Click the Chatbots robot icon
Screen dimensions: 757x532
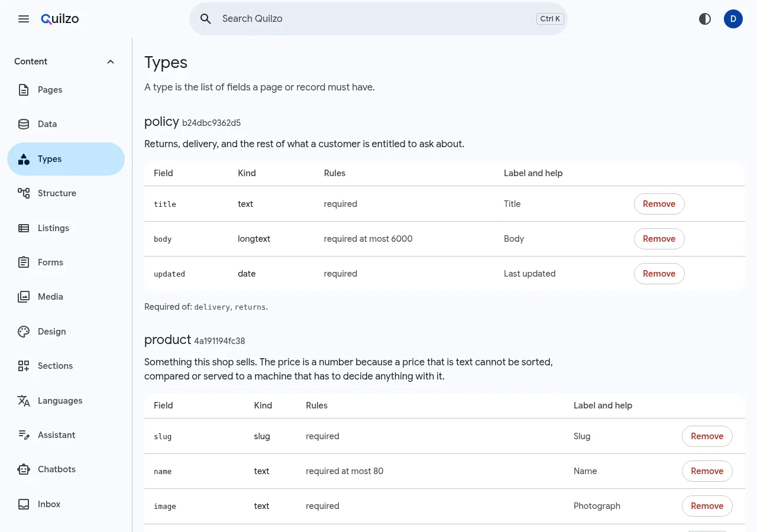click(x=24, y=469)
